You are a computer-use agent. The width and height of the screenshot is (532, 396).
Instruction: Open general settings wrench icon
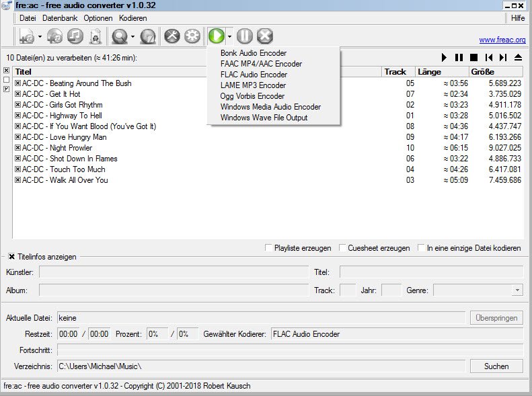(x=172, y=36)
